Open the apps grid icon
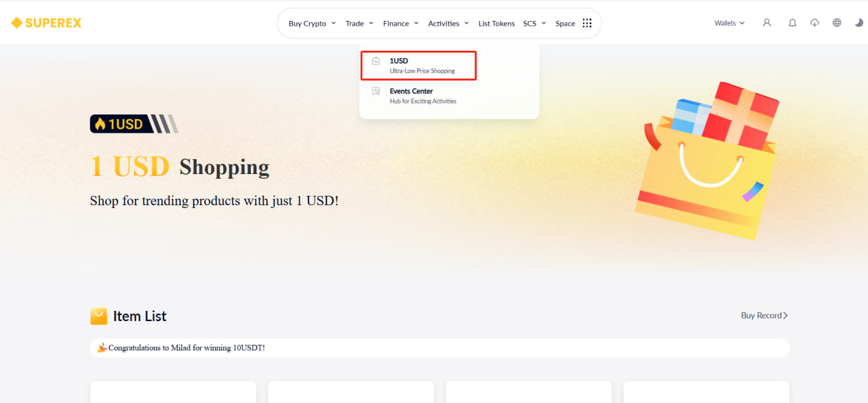 click(587, 23)
